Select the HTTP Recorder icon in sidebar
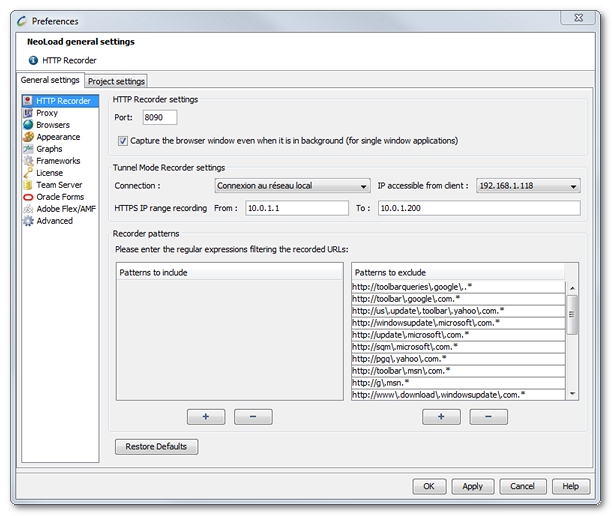The height and width of the screenshot is (516, 612). [28, 101]
